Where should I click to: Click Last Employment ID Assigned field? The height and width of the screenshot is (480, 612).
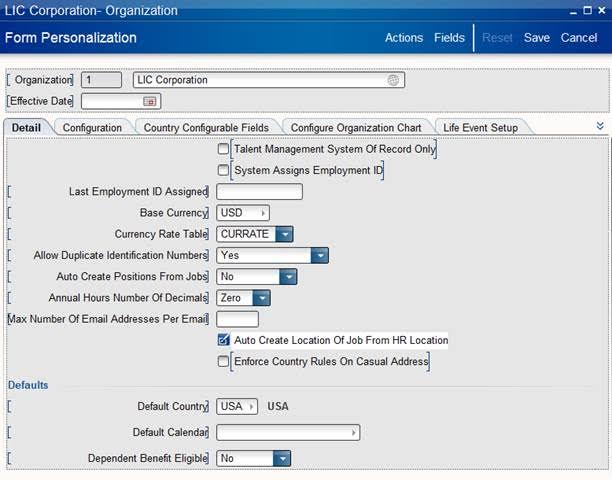[x=260, y=192]
